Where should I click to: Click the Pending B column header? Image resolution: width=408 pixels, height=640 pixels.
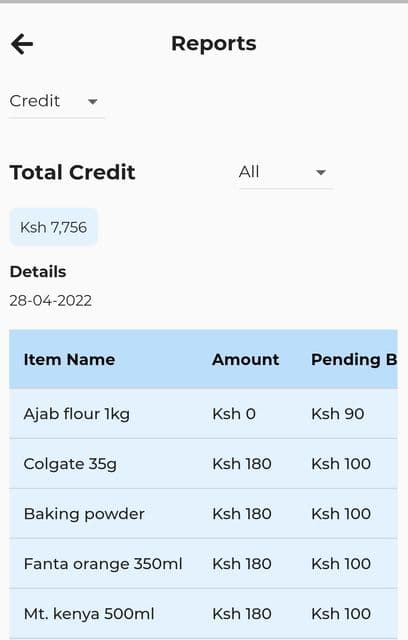coord(354,360)
